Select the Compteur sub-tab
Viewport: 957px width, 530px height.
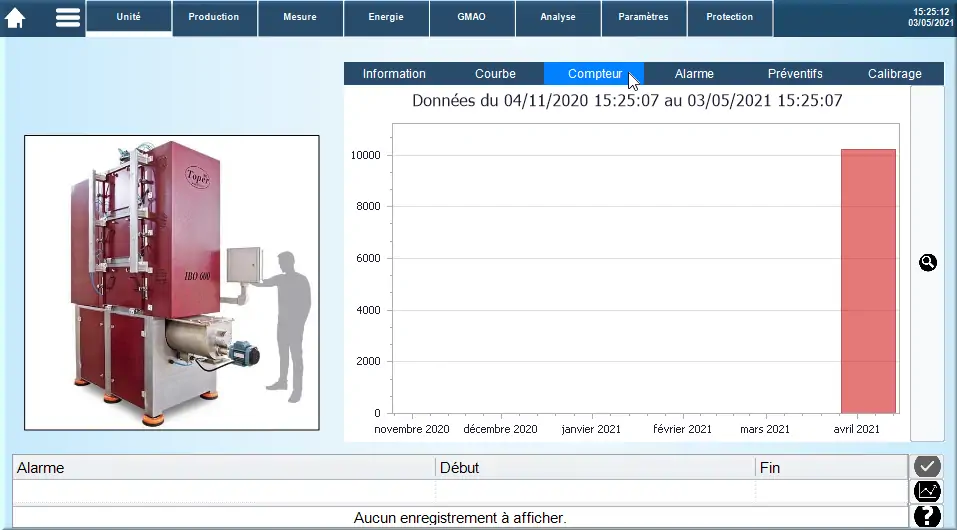click(594, 74)
